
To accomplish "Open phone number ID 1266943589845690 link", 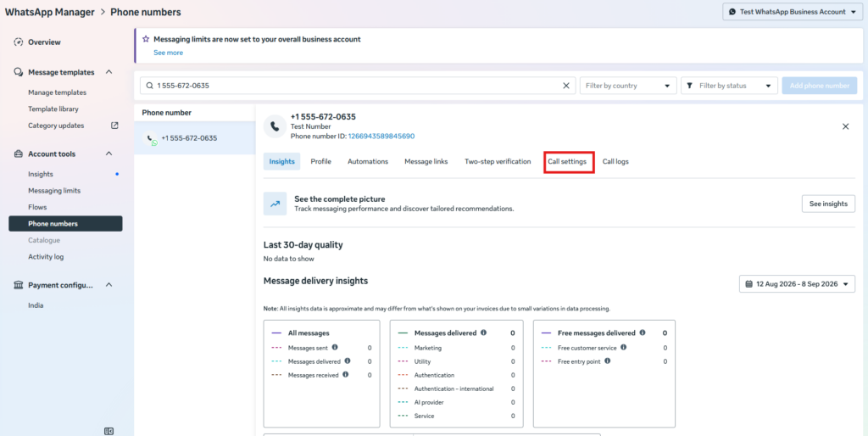I will 381,137.
